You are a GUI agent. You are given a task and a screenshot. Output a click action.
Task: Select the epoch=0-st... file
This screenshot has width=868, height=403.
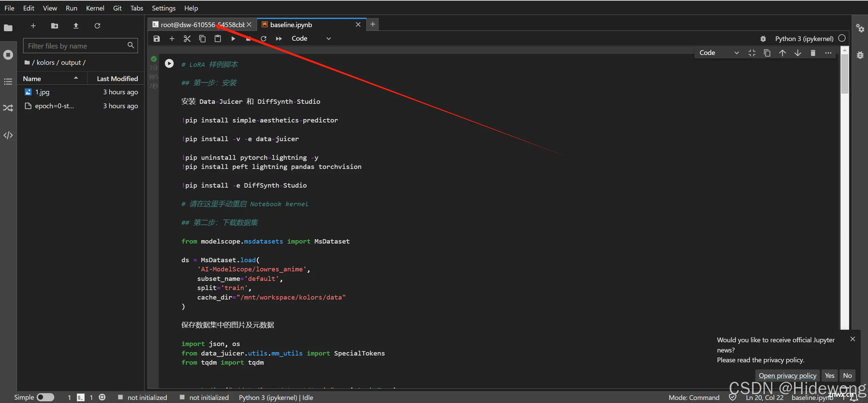click(x=81, y=106)
